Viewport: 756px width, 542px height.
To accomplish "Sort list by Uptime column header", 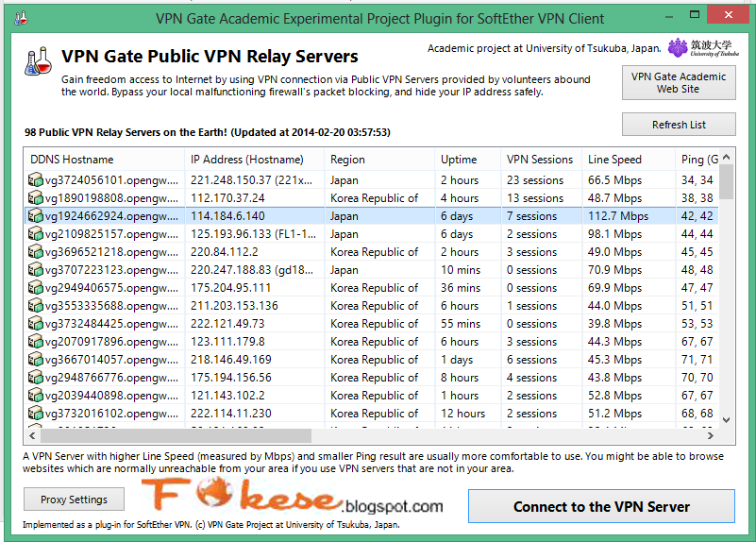I will coord(468,160).
